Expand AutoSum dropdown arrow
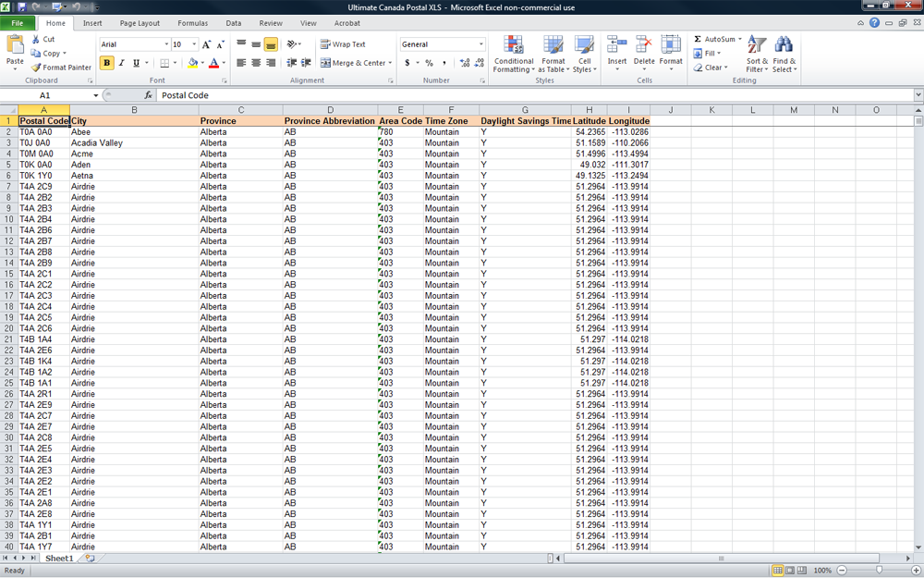The image size is (924, 578). click(740, 39)
